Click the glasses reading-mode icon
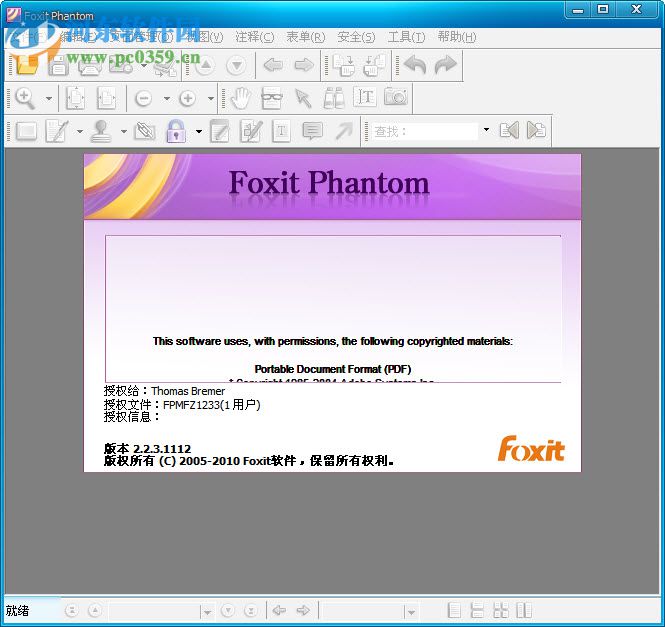Viewport: 665px width, 627px height. pyautogui.click(x=272, y=98)
